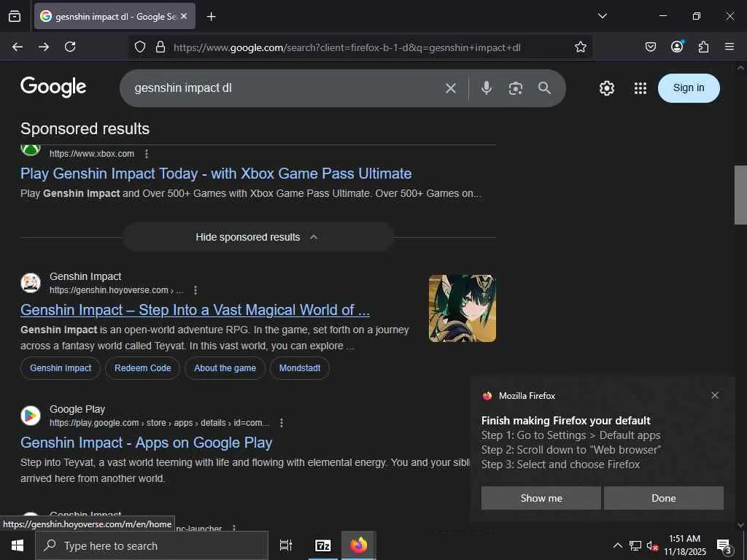Click the taskbar Type here to search box
Screen dimensions: 747x560
click(152, 545)
